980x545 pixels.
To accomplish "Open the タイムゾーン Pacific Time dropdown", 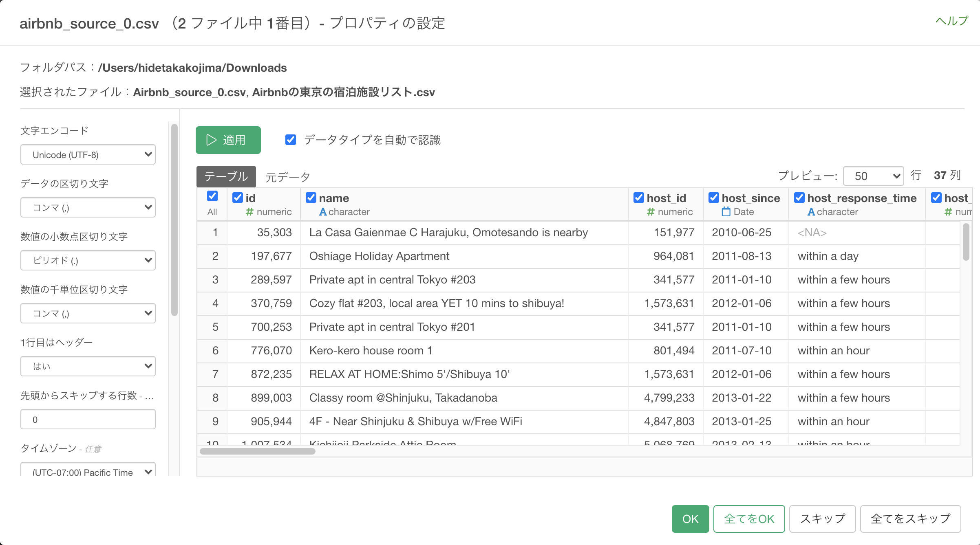I will [x=88, y=470].
